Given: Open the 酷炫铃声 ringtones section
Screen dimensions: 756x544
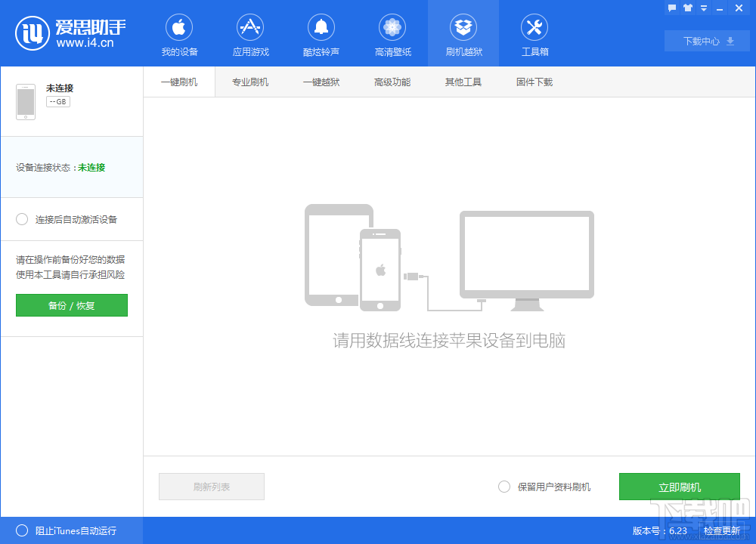Looking at the screenshot, I should [321, 33].
